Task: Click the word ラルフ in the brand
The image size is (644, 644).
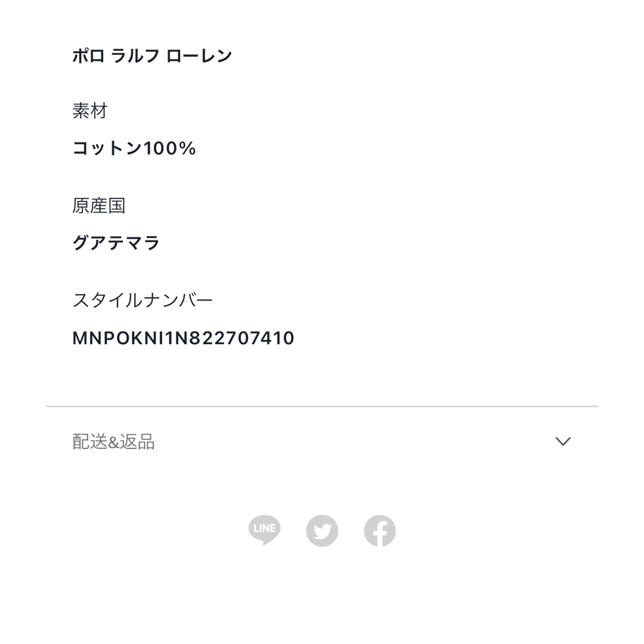Action: point(135,56)
